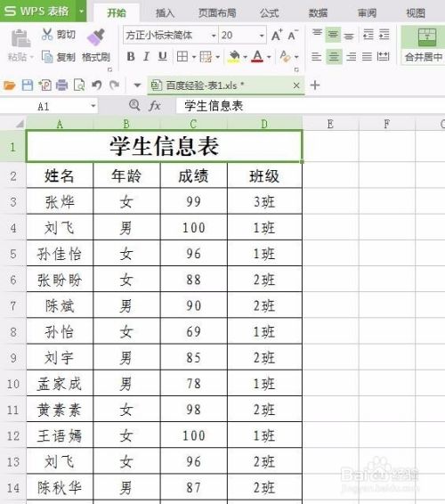Activate the Format Painter brush
Viewport: 445px width, 504px height.
[96, 37]
